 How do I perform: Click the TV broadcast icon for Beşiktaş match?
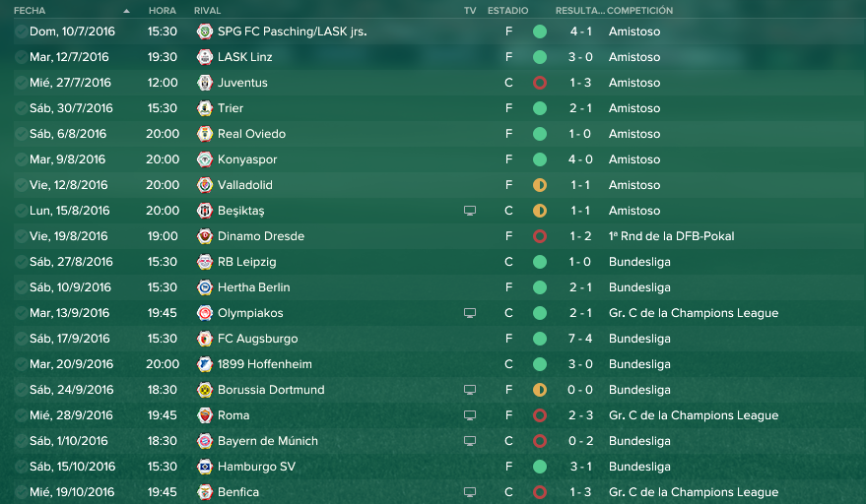pos(470,211)
